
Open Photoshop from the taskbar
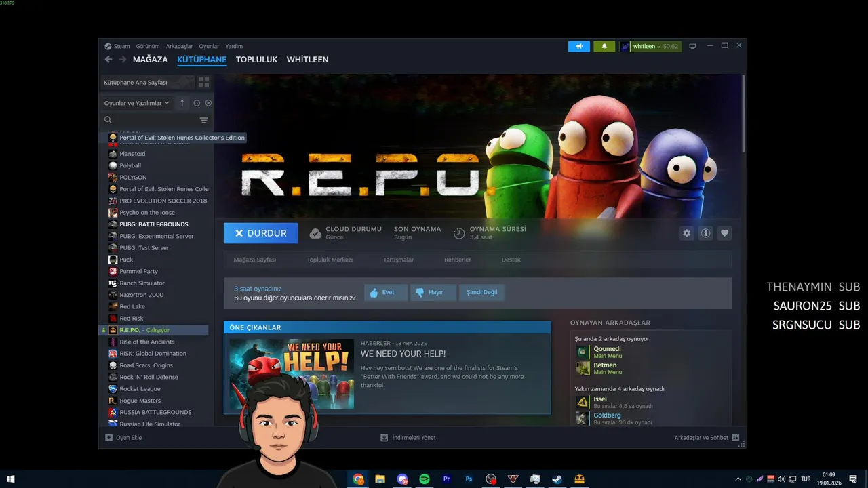469,479
